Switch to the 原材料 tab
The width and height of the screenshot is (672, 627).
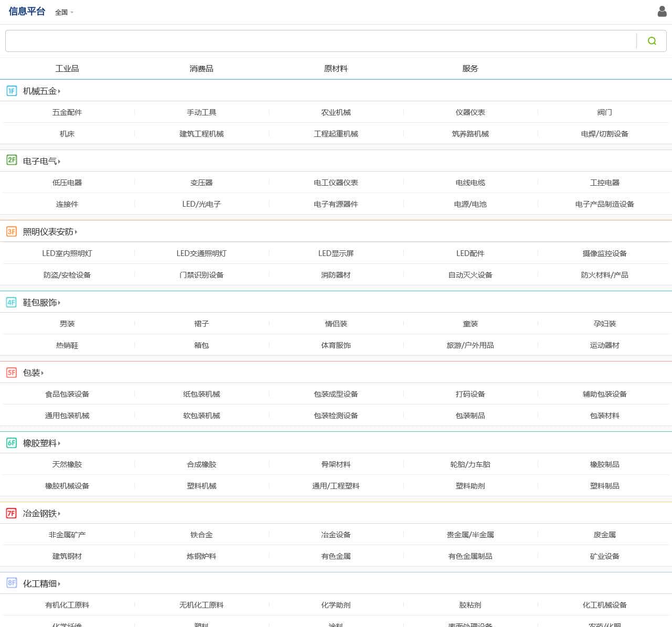pos(336,69)
